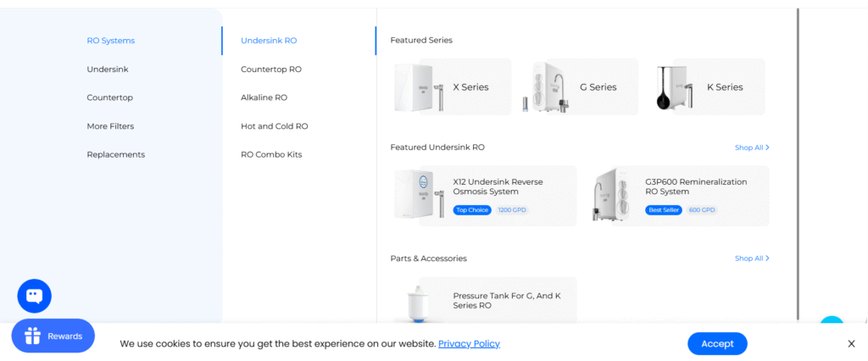Accept the cookies
Screen dimensions: 868x361
(717, 344)
